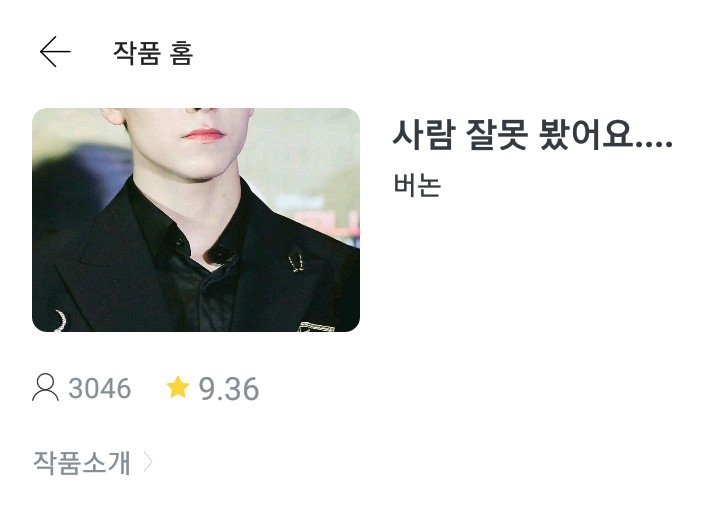Image resolution: width=705 pixels, height=529 pixels.
Task: Click the yellow star rating icon
Action: [178, 387]
